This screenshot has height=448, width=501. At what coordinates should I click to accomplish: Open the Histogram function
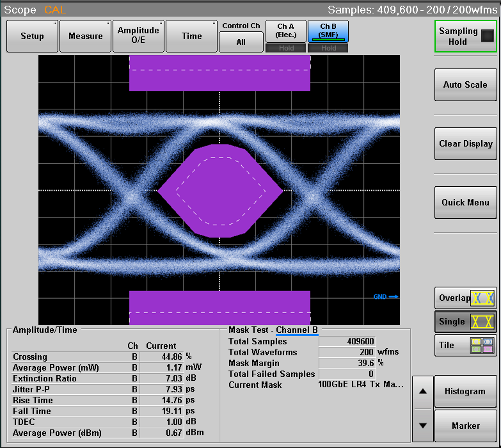465,392
